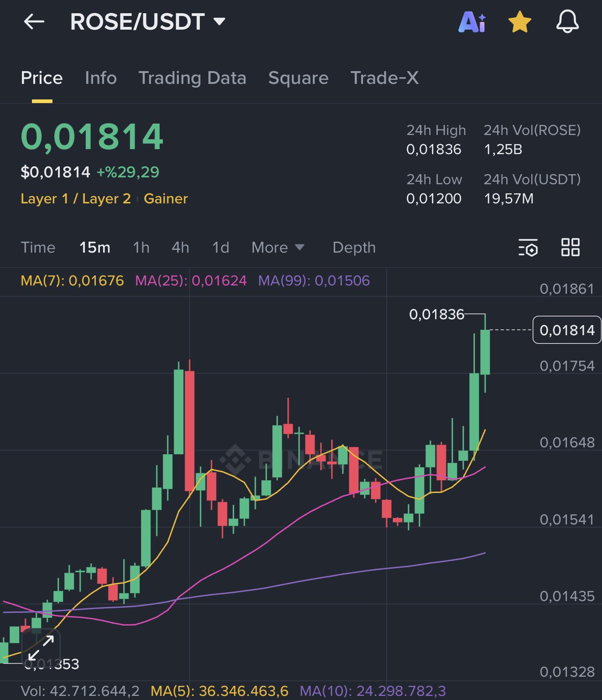The height and width of the screenshot is (700, 602).
Task: Toggle the favorite star icon
Action: point(520,21)
